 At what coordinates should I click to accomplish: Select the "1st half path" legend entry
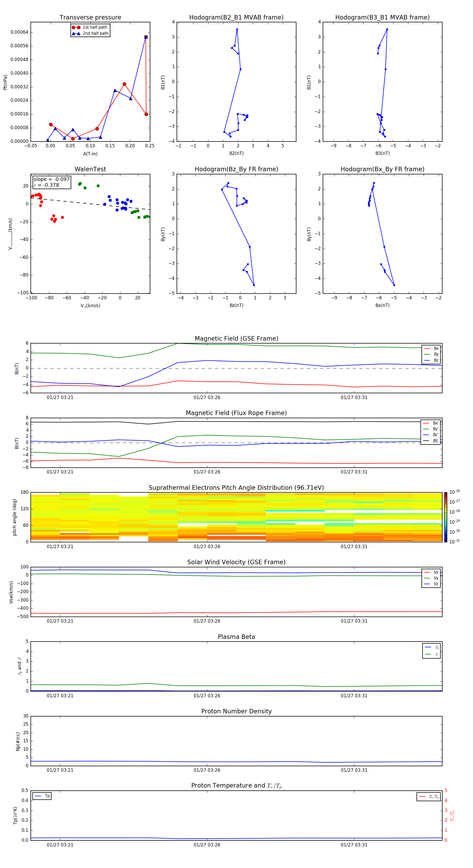90,27
